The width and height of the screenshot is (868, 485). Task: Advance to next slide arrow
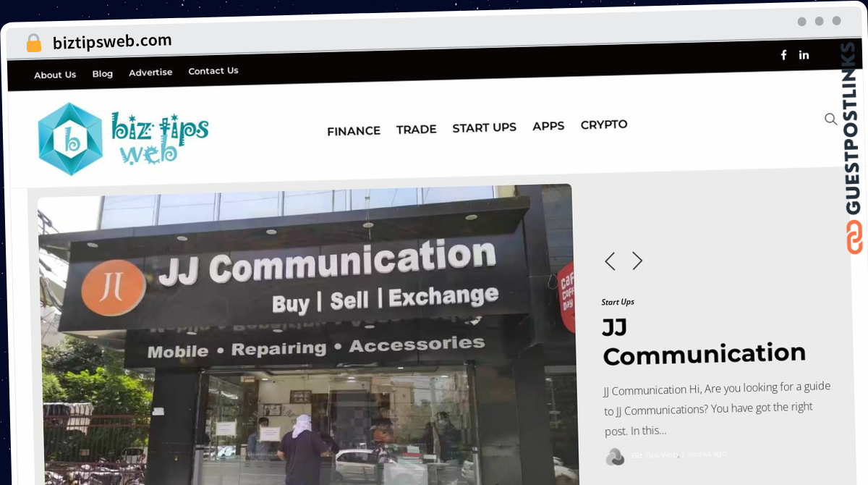(637, 261)
